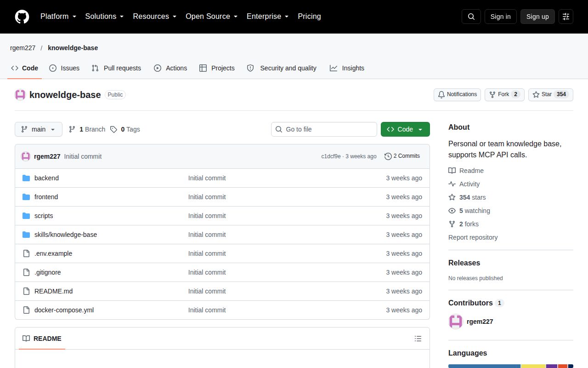The height and width of the screenshot is (368, 588).
Task: Click the backend folder icon
Action: (26, 178)
